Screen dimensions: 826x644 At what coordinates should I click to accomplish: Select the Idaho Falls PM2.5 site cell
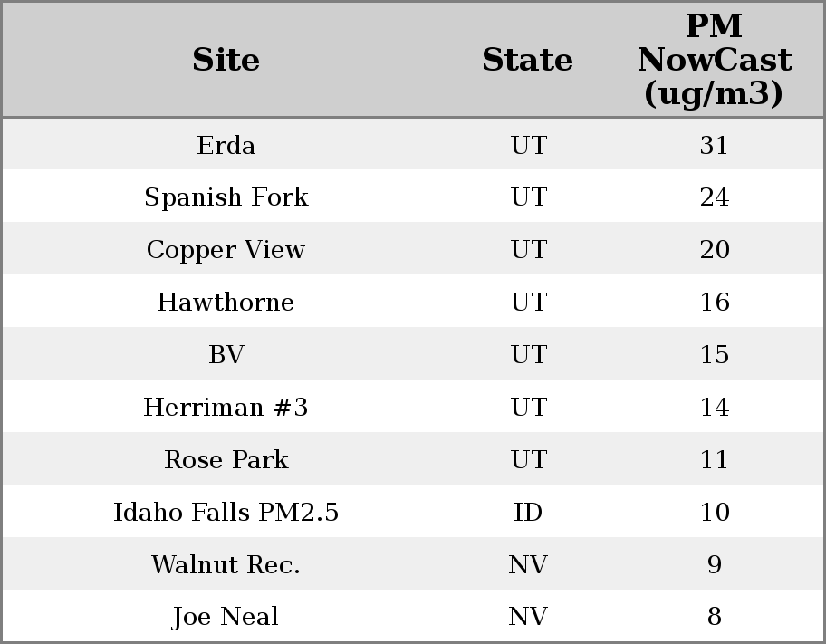pos(226,513)
